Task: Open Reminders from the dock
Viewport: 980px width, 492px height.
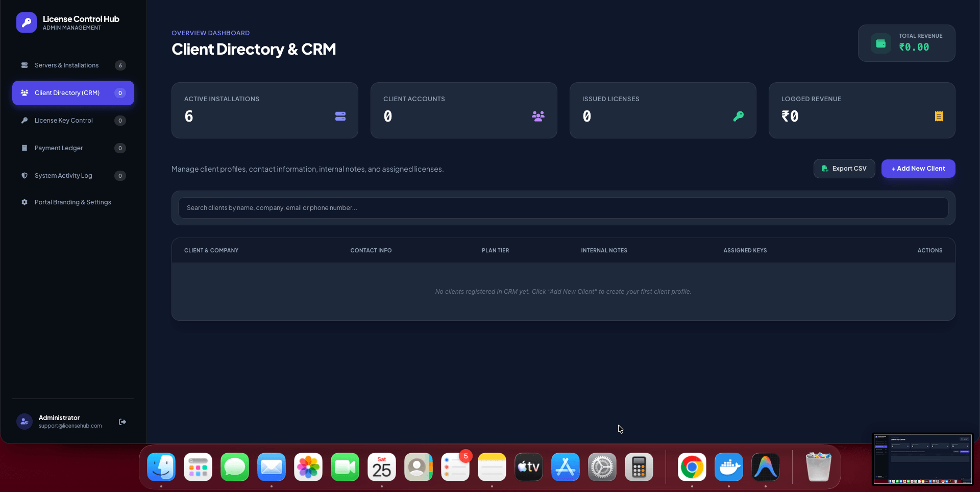Action: [455, 467]
